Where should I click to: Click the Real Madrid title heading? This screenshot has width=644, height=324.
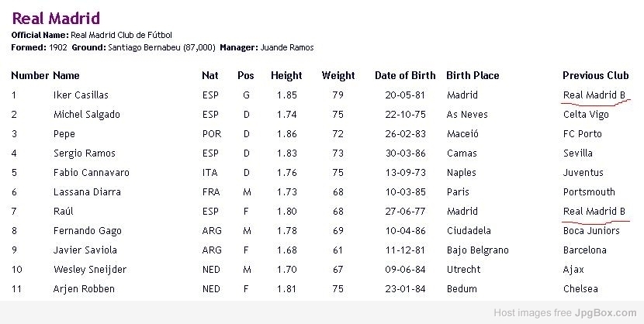coord(56,19)
